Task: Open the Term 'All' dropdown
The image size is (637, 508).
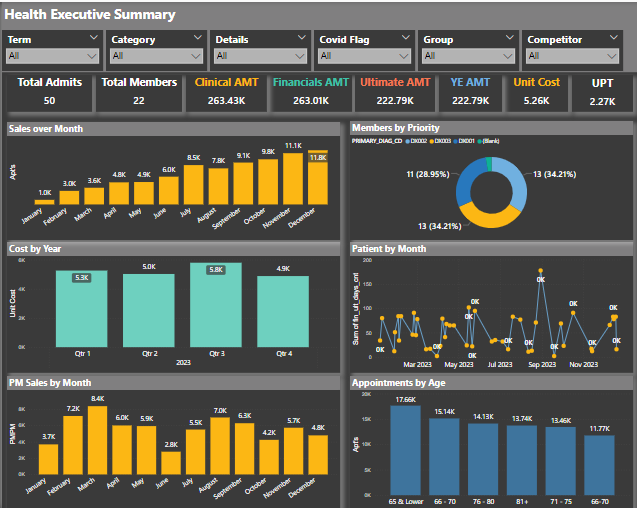Action: coord(52,56)
